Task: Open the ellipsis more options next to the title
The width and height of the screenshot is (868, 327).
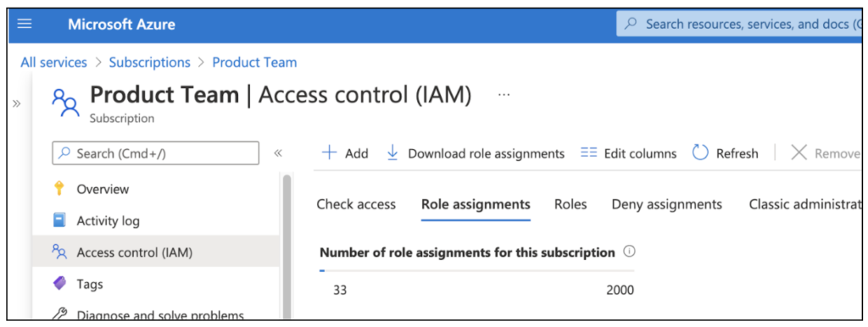Action: tap(504, 95)
